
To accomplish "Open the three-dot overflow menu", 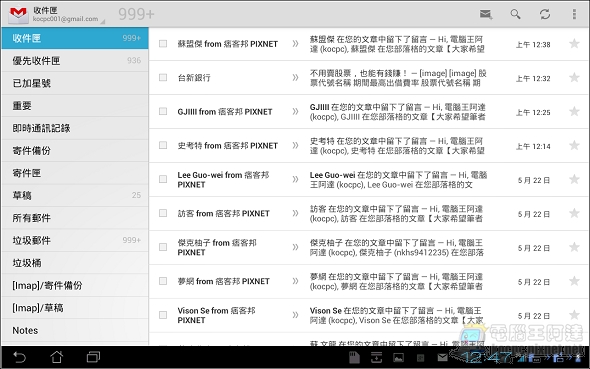I will (574, 14).
